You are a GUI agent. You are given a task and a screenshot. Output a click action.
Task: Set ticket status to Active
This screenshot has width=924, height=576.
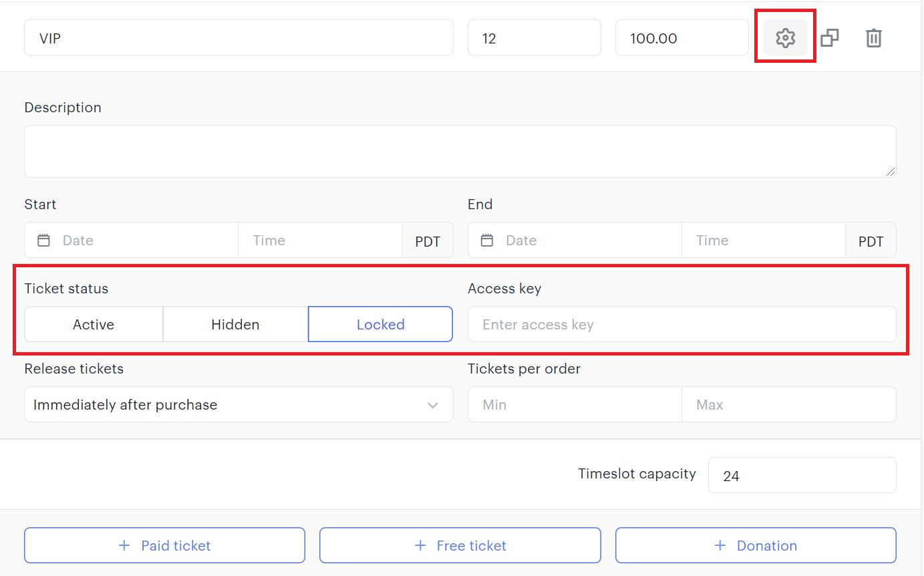(94, 325)
